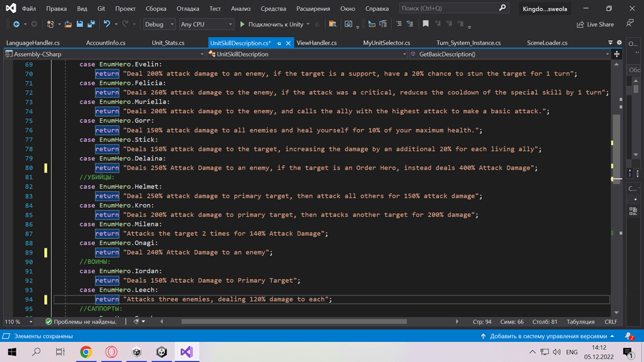The image size is (644, 362).
Task: Click the New Project icon in toolbar
Action: (x=50, y=25)
